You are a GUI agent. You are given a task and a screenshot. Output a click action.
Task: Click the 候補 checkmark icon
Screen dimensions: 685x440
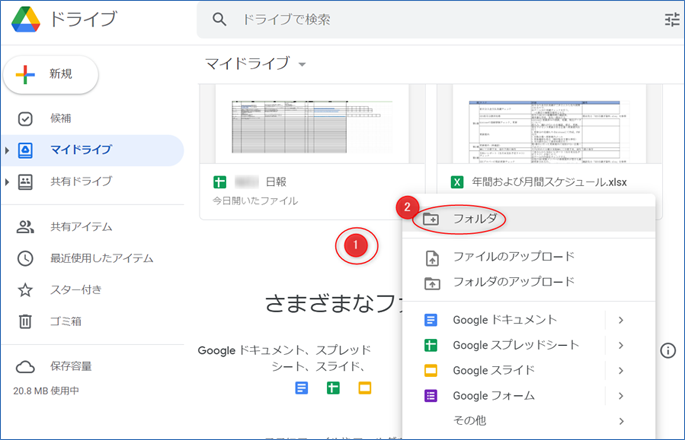(25, 118)
